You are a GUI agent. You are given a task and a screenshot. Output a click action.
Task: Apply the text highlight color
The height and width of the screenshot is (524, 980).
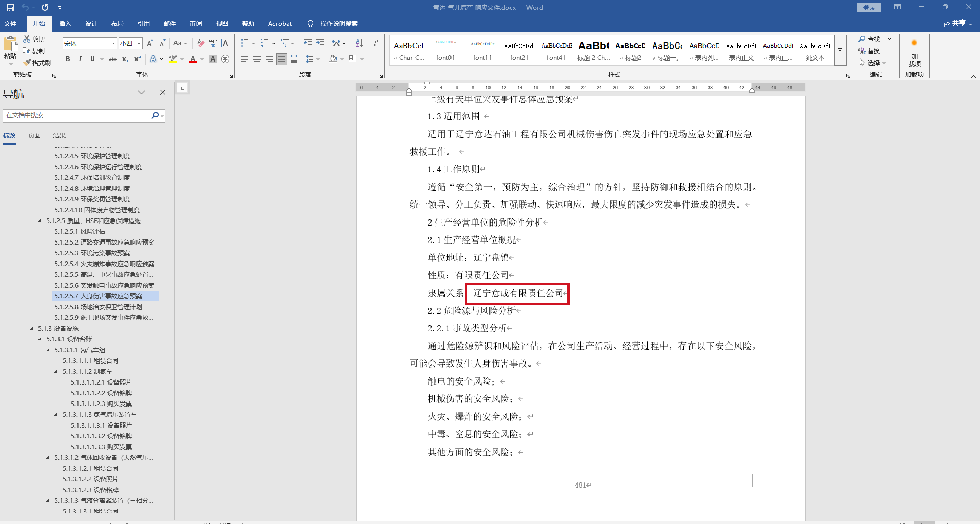pos(173,59)
